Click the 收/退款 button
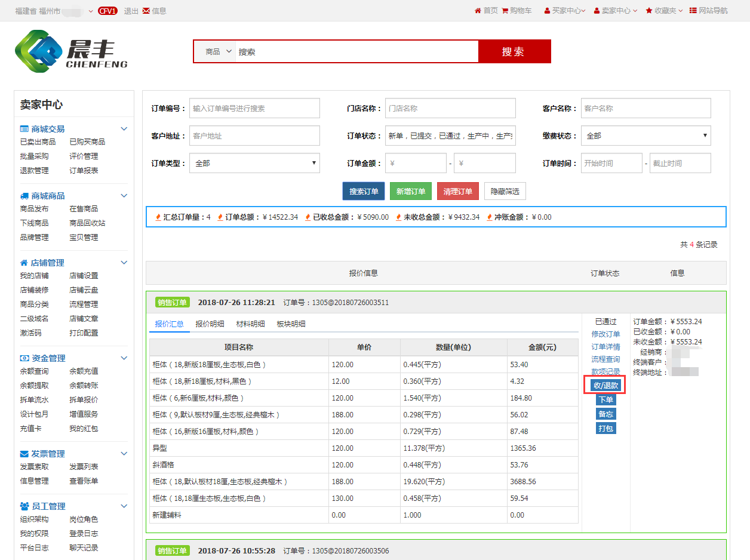Viewport: 750px width, 560px height. point(606,386)
